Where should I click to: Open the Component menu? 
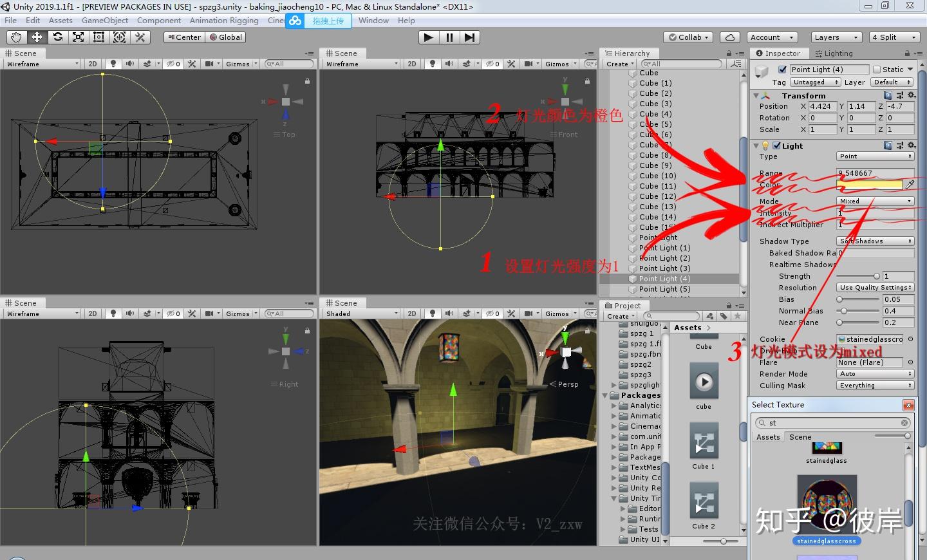[159, 21]
